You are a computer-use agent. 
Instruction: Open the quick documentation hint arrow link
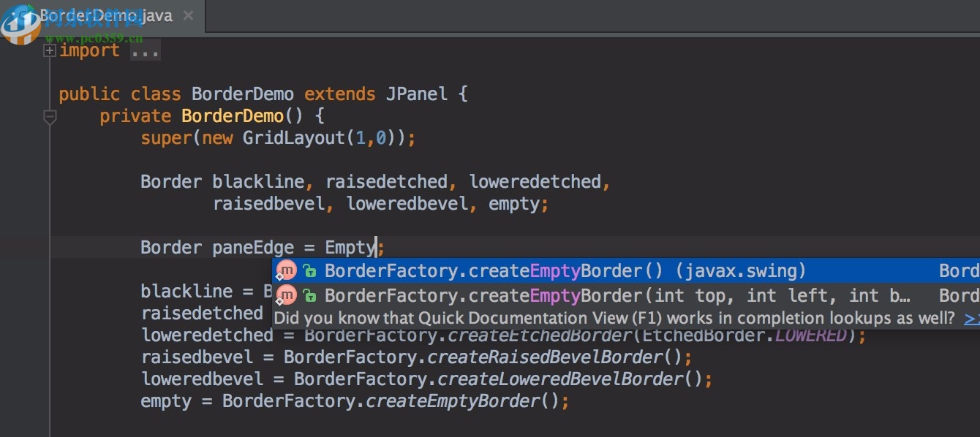coord(973,318)
